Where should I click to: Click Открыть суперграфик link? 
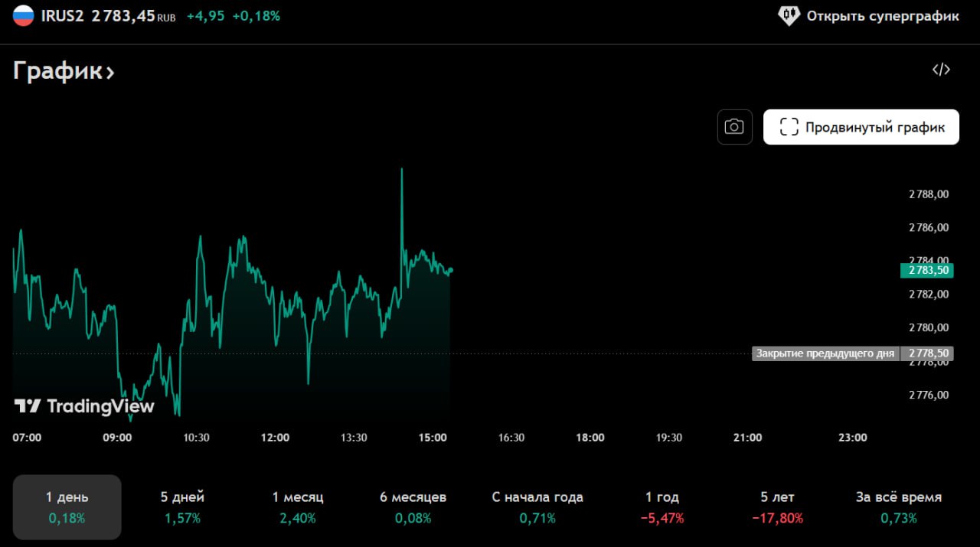click(882, 15)
